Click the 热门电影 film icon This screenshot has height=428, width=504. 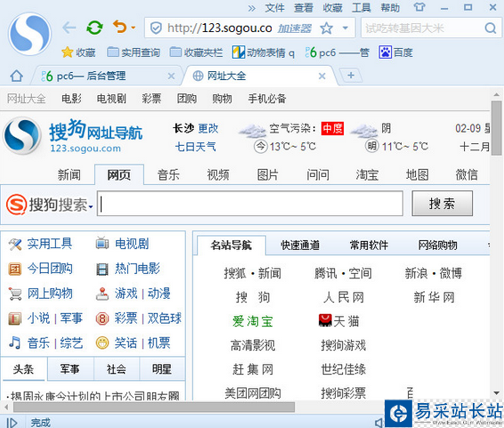click(102, 269)
